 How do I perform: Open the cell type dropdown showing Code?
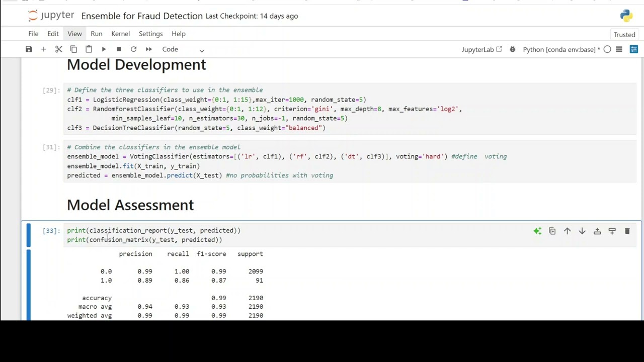[x=183, y=49]
